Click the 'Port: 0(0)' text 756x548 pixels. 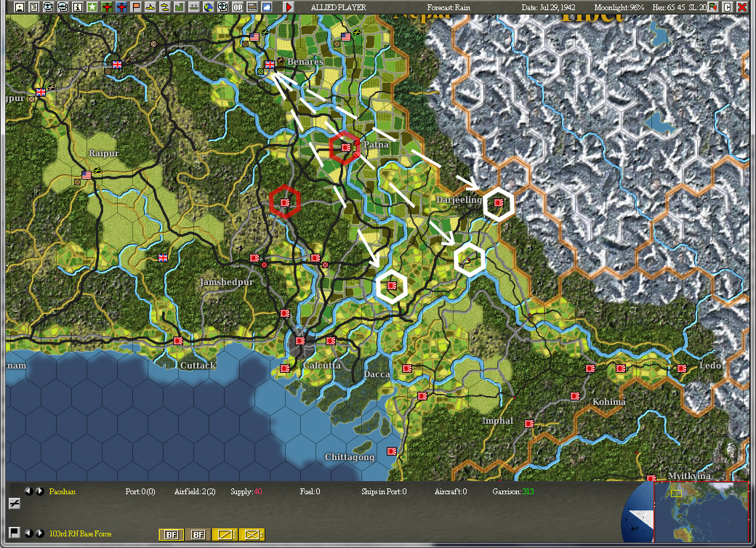[140, 491]
